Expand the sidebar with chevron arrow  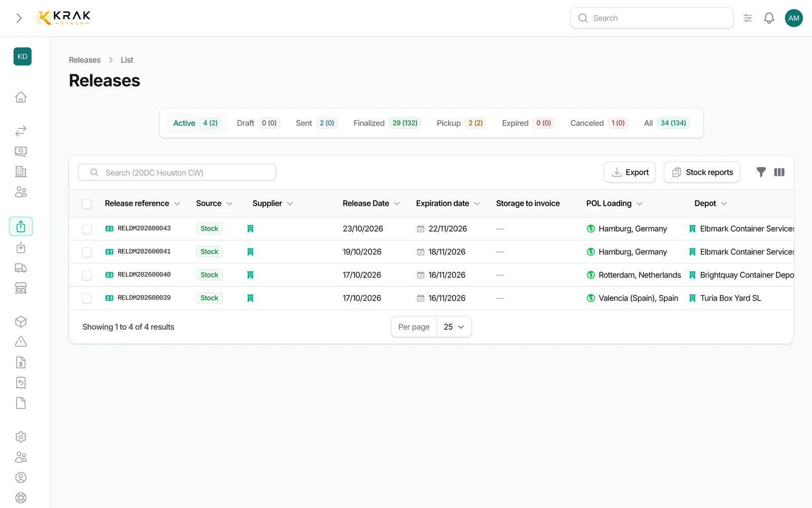point(19,18)
